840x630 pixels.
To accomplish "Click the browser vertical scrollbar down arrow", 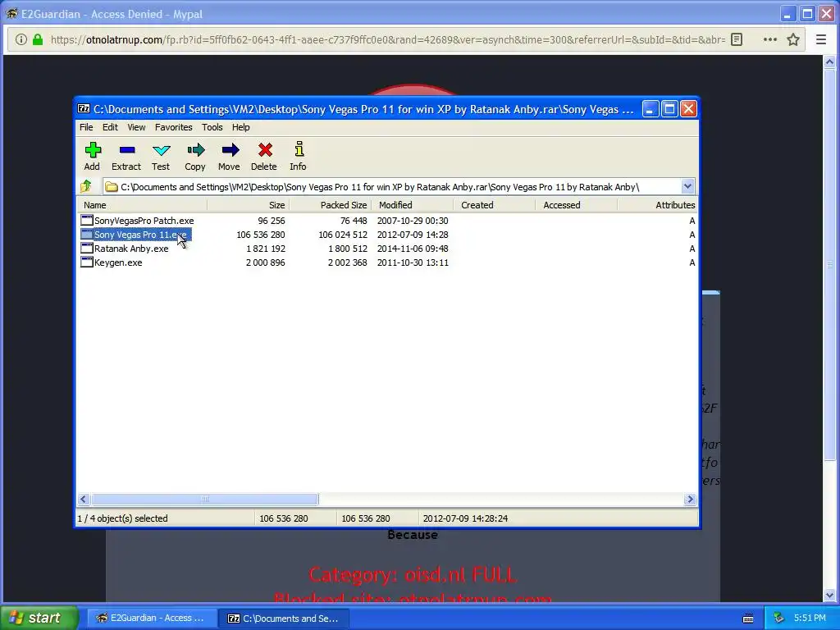I will (829, 595).
